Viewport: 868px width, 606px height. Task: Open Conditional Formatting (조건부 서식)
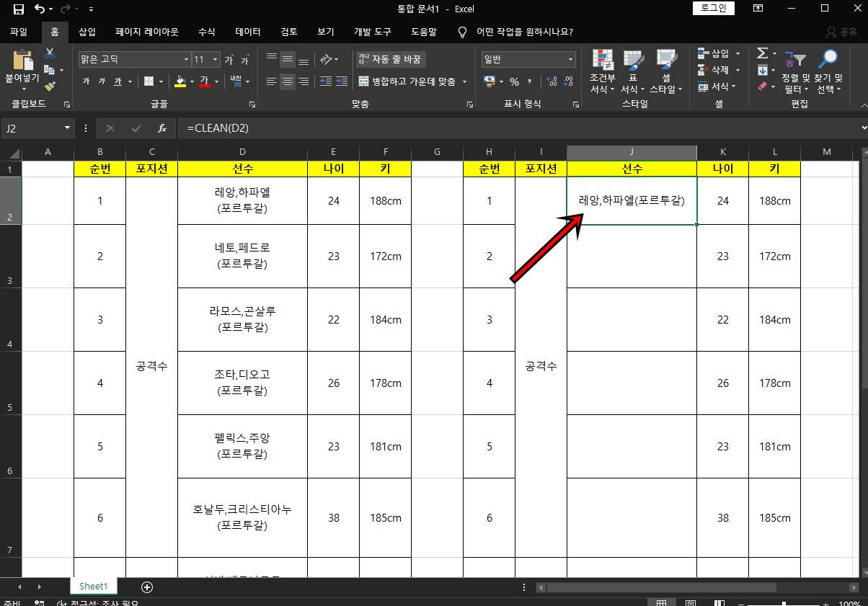pos(602,72)
